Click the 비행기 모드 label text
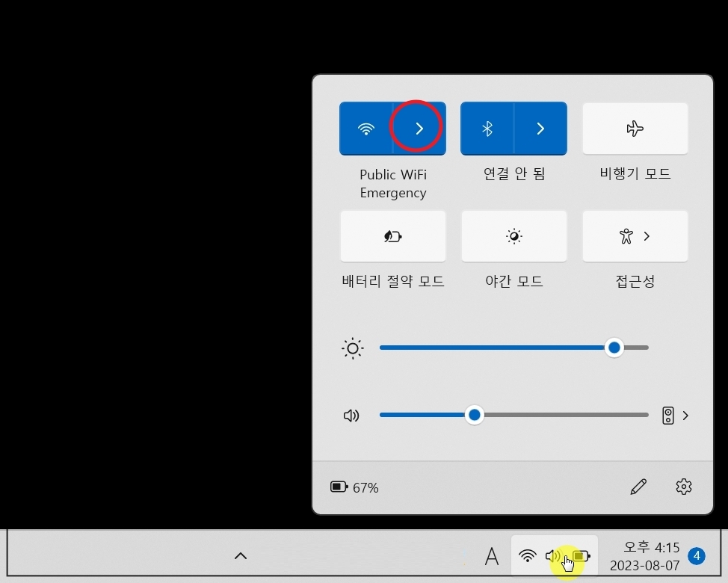Screen dimensions: 728x583 coord(635,173)
